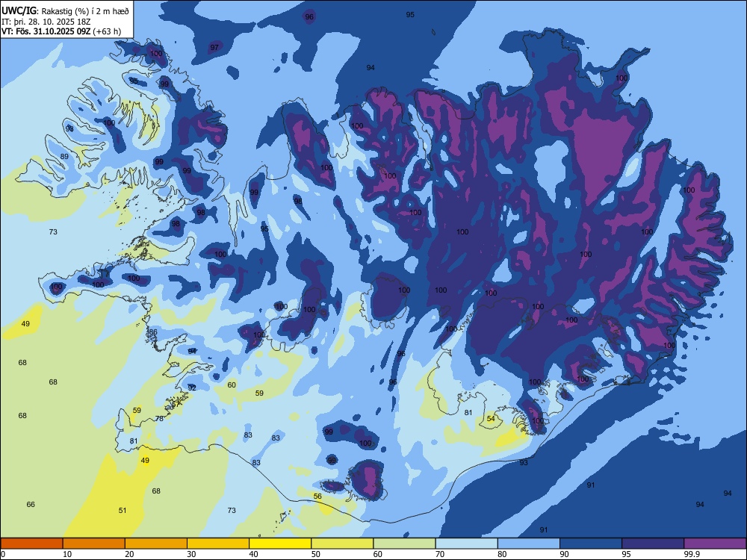
Task: Click the 57 humidity value on the map
Action: point(176,404)
